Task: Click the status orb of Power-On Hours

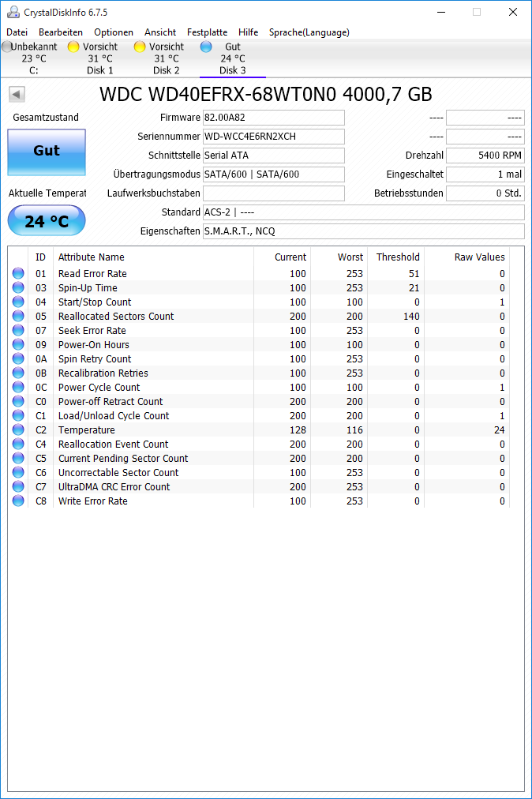Action: tap(18, 345)
